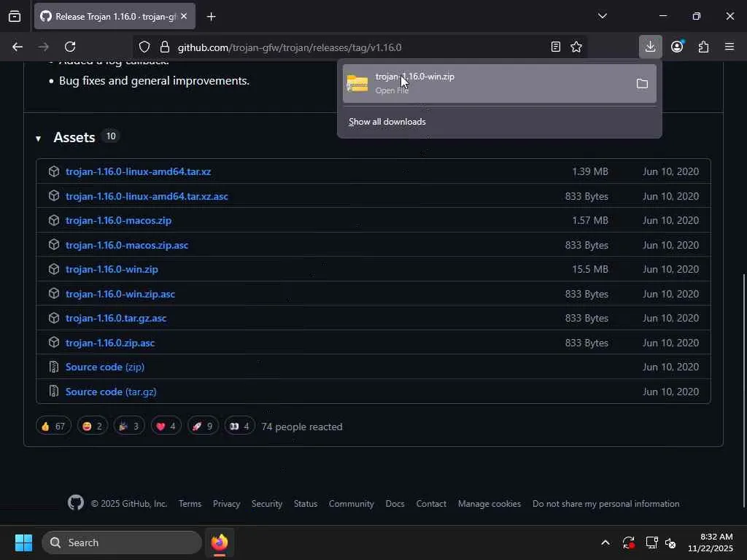Click package icon beside trojan-1.16.0-win.zip.asc

[x=54, y=293]
